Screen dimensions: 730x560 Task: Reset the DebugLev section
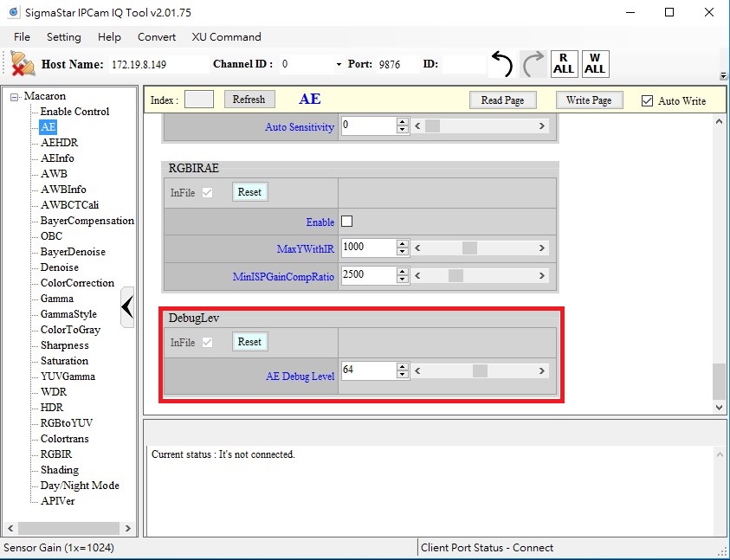[249, 342]
